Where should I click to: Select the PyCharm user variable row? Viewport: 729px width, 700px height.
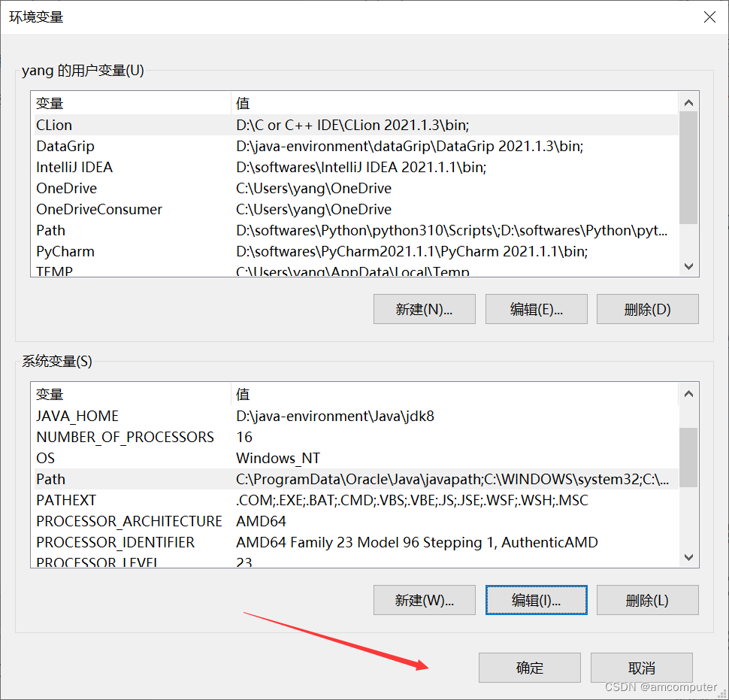pos(356,251)
